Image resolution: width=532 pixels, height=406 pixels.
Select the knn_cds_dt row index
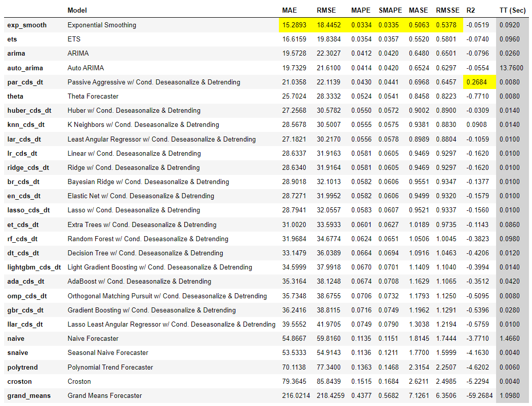point(26,125)
